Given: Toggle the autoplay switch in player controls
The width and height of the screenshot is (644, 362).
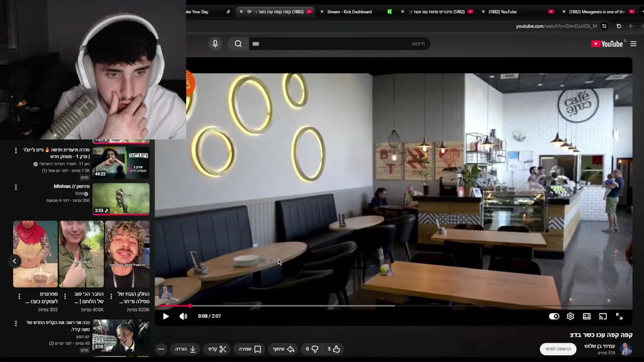Looking at the screenshot, I should tap(554, 316).
